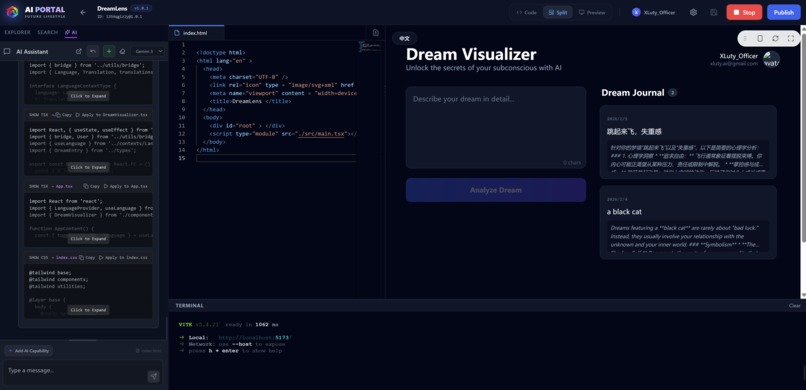The image size is (806, 390).
Task: Toggle language with the 中文 button
Action: click(405, 39)
